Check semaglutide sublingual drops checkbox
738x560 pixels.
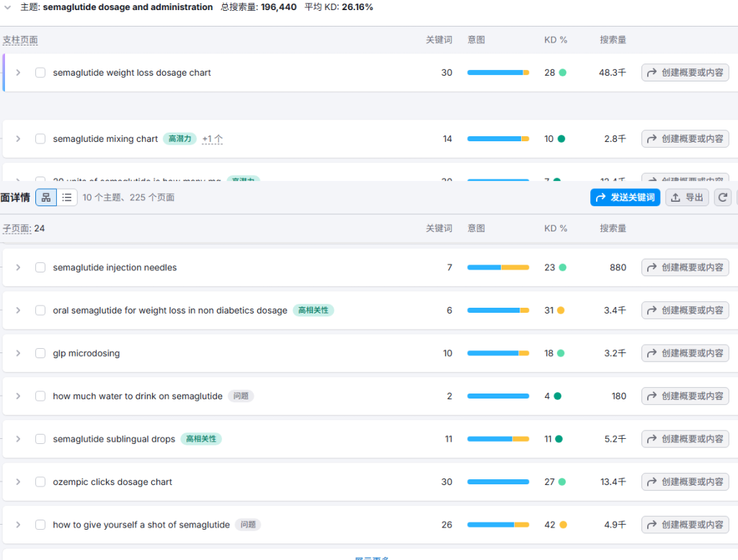tap(40, 439)
